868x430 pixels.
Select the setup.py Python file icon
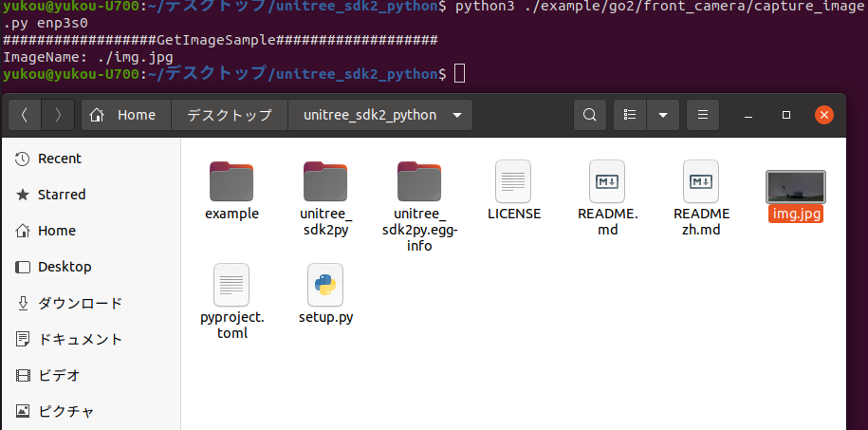pyautogui.click(x=325, y=285)
